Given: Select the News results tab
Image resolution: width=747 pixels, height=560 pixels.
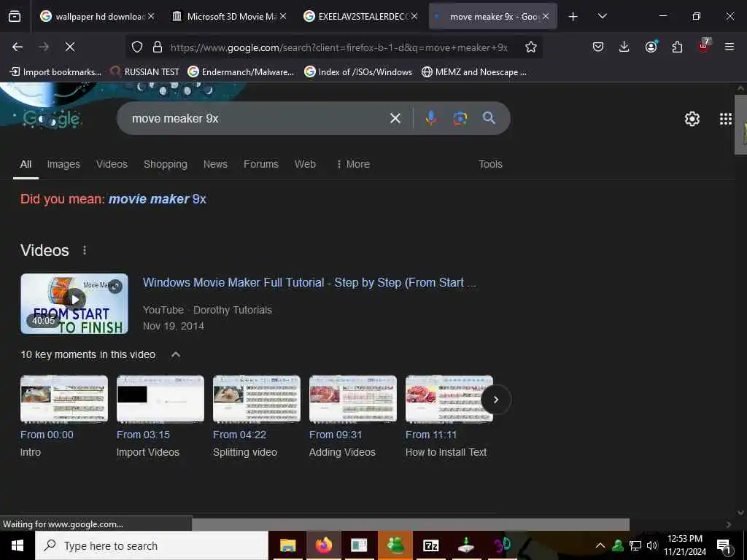Looking at the screenshot, I should pos(215,164).
